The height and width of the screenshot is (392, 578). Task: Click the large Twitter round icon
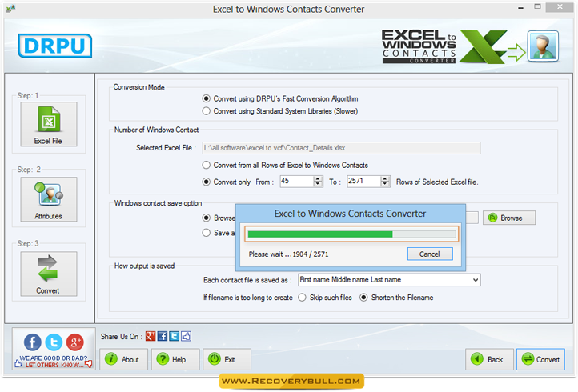pos(54,342)
